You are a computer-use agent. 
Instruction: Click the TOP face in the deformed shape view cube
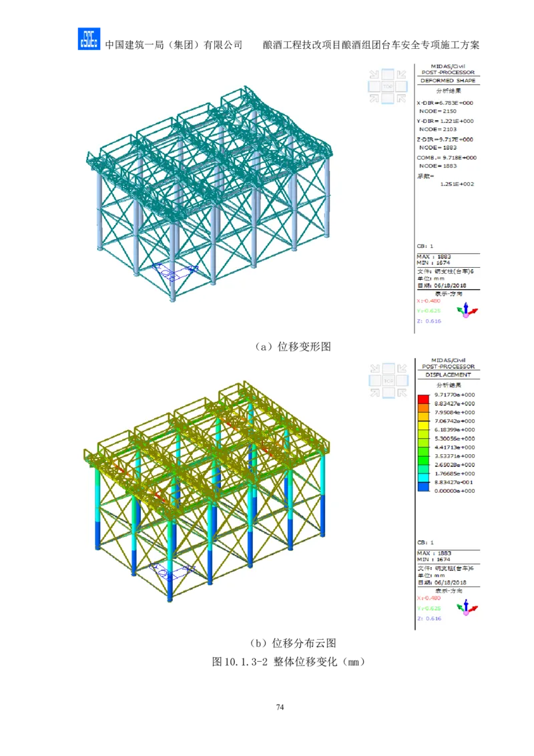pyautogui.click(x=388, y=87)
